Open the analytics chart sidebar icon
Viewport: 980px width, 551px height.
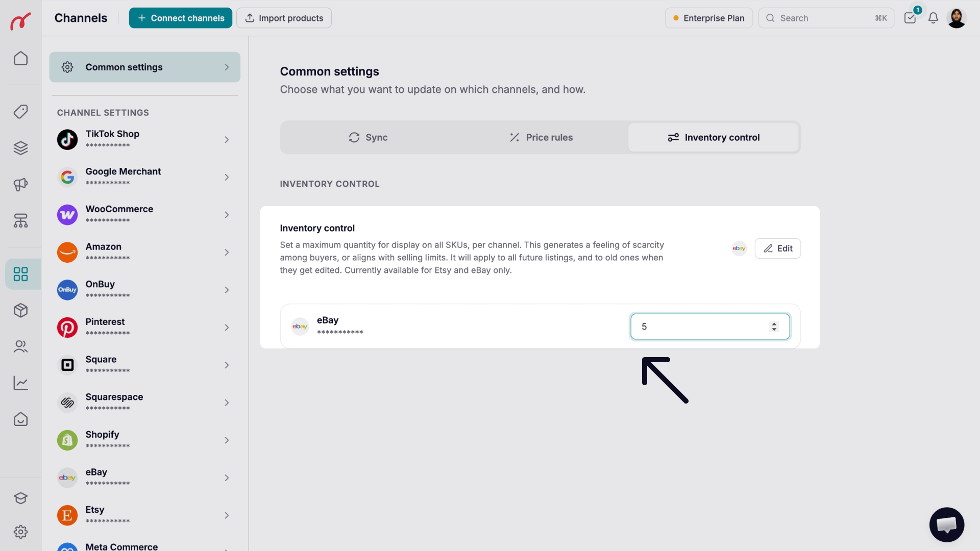tap(20, 383)
